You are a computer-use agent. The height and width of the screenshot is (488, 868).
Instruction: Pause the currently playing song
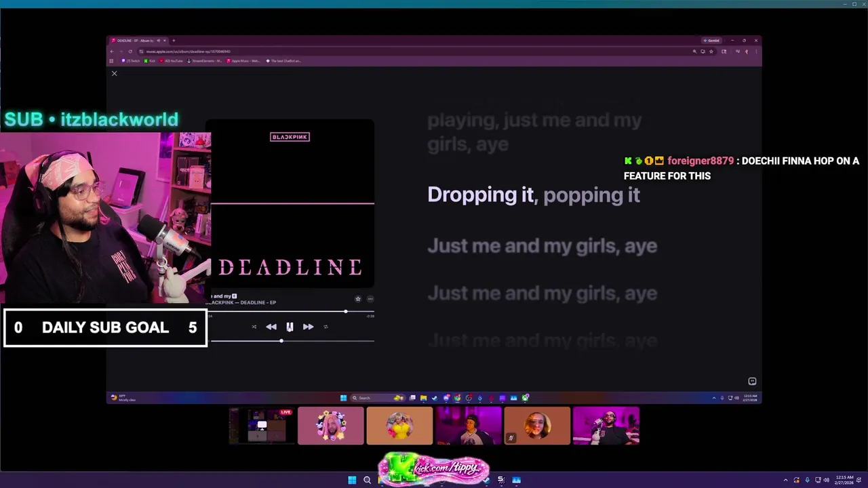tap(290, 327)
